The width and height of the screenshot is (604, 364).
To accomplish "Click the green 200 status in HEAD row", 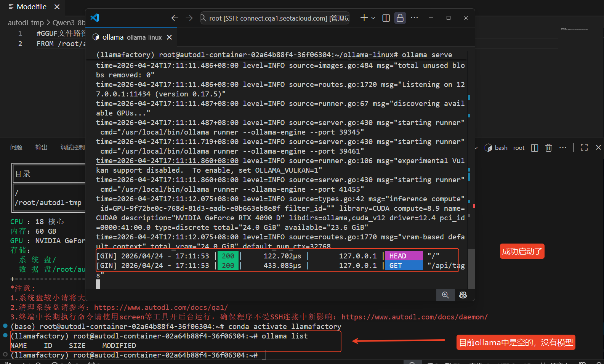I will click(x=228, y=256).
